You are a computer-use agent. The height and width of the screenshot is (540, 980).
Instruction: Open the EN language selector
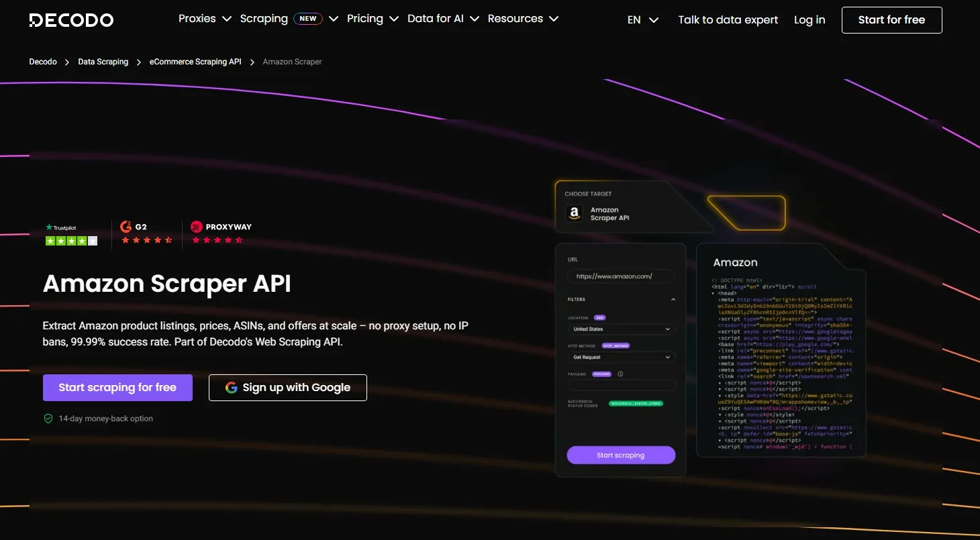point(643,20)
